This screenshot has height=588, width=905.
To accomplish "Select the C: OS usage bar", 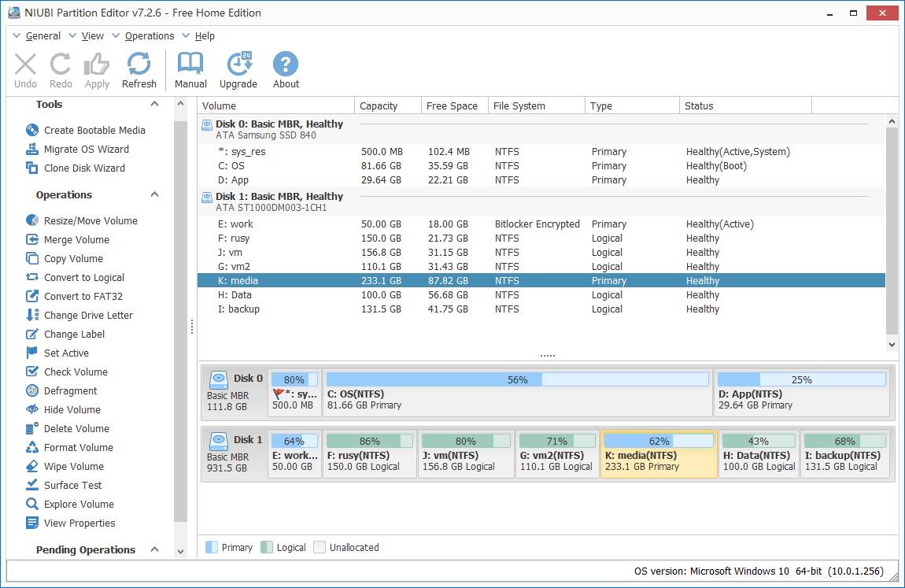I will (x=517, y=380).
